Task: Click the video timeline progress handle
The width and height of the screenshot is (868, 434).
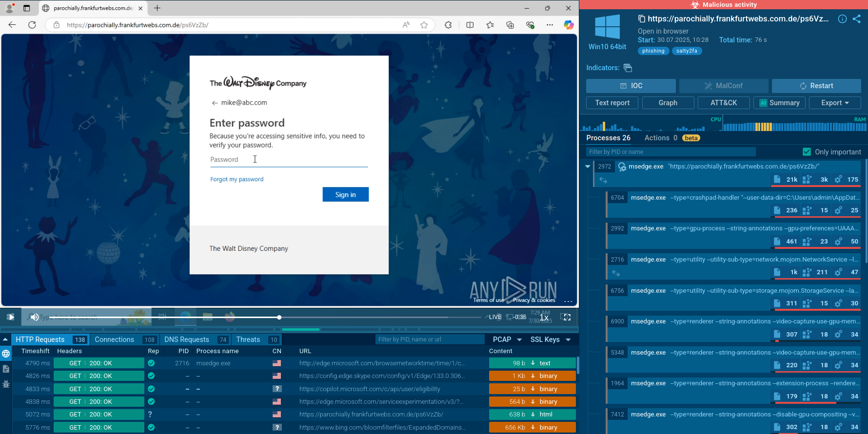Action: (x=279, y=318)
